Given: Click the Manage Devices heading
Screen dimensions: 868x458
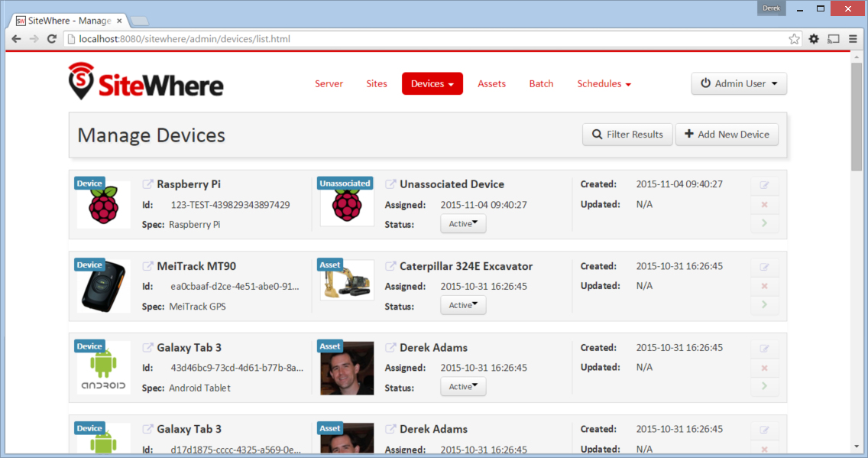Looking at the screenshot, I should [x=151, y=135].
